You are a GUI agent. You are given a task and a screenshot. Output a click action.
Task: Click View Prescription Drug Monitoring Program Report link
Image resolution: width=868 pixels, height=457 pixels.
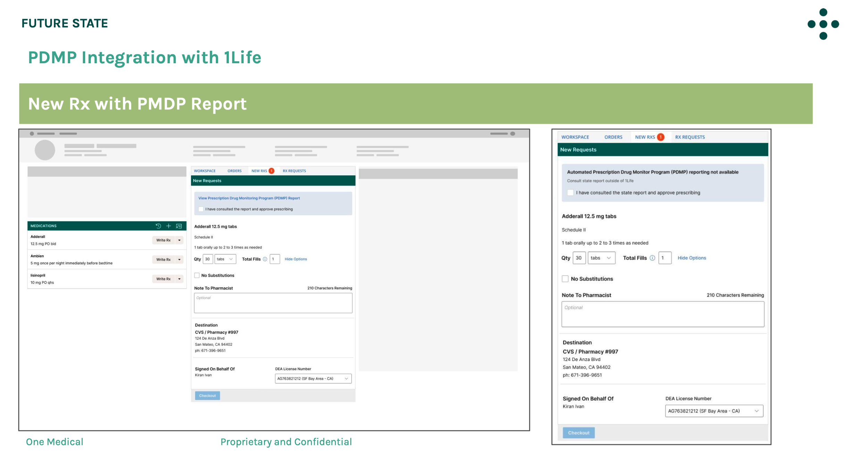click(249, 198)
